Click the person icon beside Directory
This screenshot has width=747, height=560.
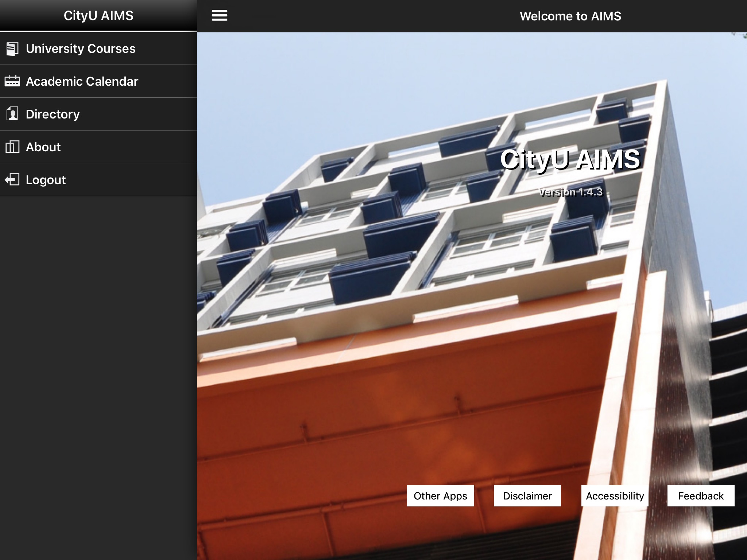tap(12, 114)
